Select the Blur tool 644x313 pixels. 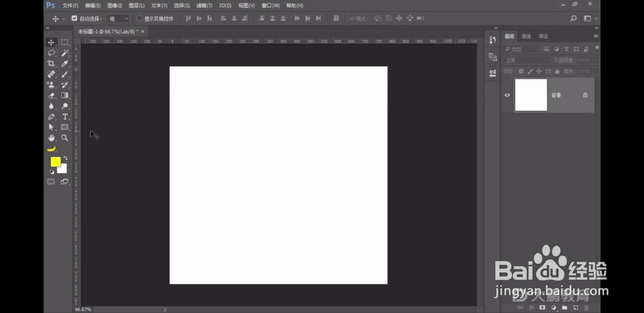pyautogui.click(x=51, y=106)
